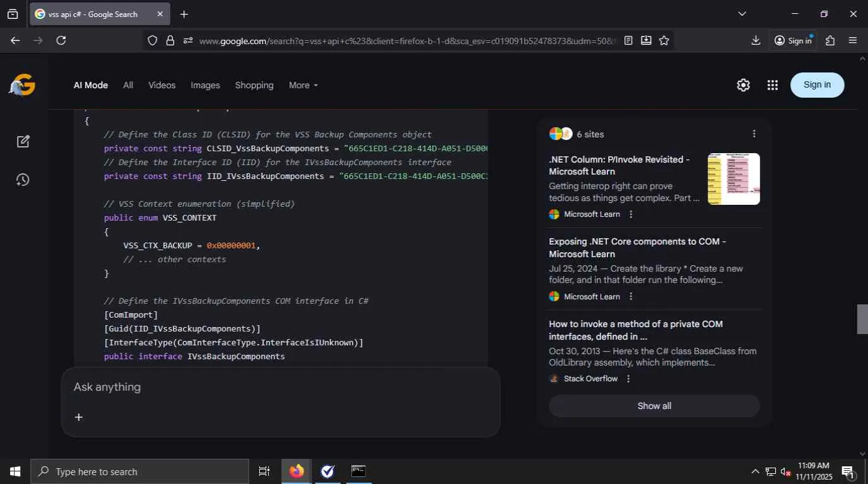Click the blue Google Sign in button
This screenshot has height=484, width=868.
[x=817, y=85]
